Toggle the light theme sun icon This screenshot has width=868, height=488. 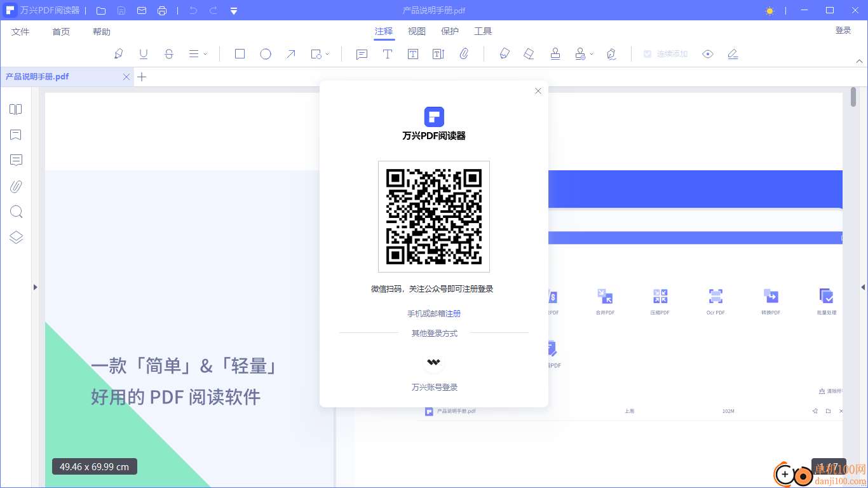[x=770, y=11]
